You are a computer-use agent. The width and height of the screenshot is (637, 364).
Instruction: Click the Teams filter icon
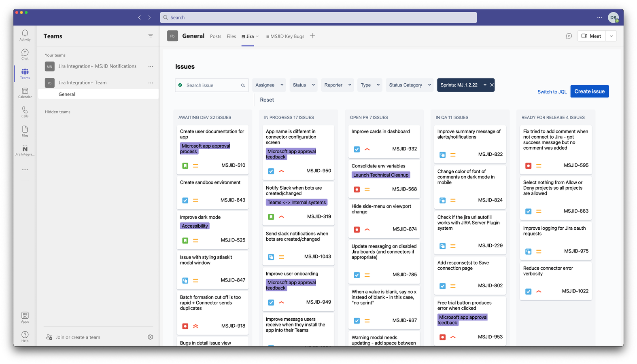(x=151, y=36)
